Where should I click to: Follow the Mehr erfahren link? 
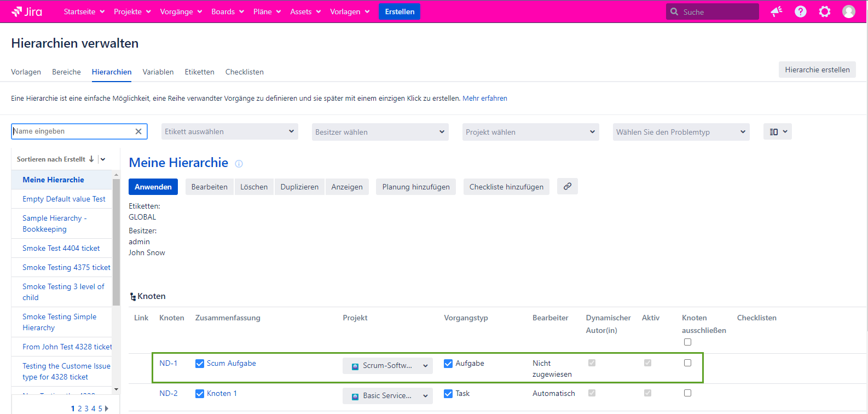coord(484,99)
